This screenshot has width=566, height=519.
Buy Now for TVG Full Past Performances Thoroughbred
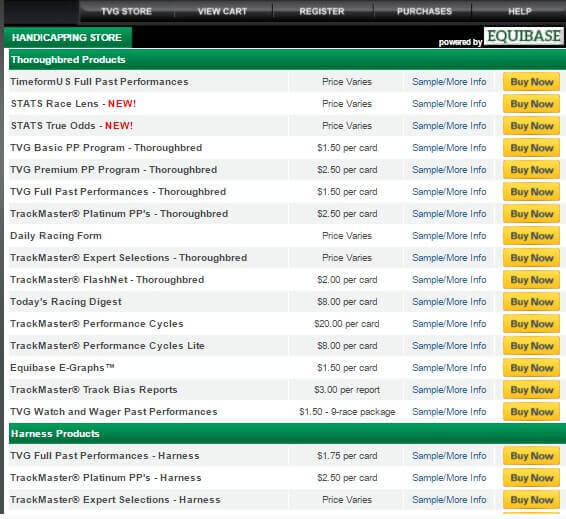(x=531, y=192)
